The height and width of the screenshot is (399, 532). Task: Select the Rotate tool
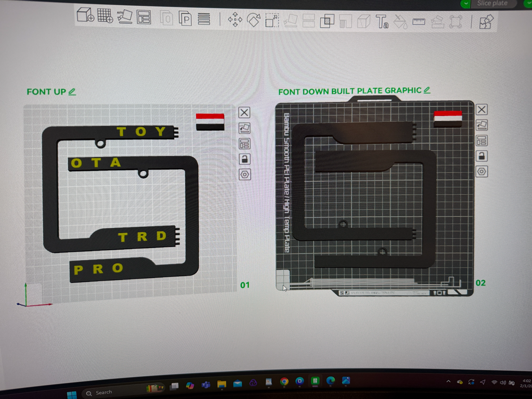(254, 20)
